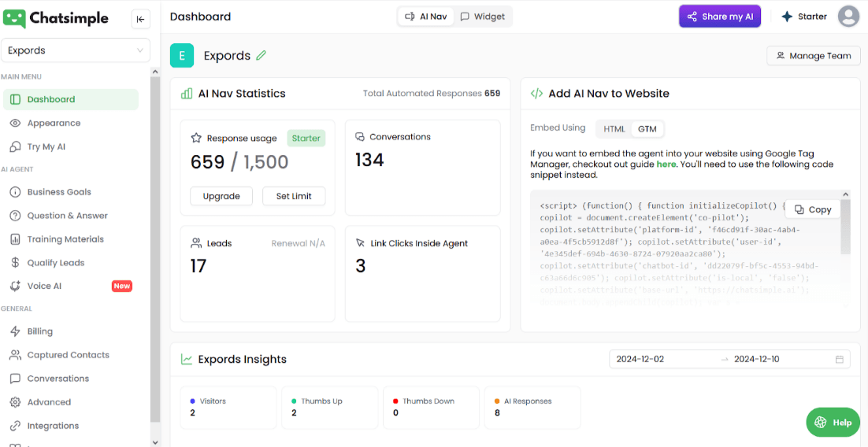Go to Captured Contacts page
Screen dimensions: 868x447
pyautogui.click(x=68, y=355)
